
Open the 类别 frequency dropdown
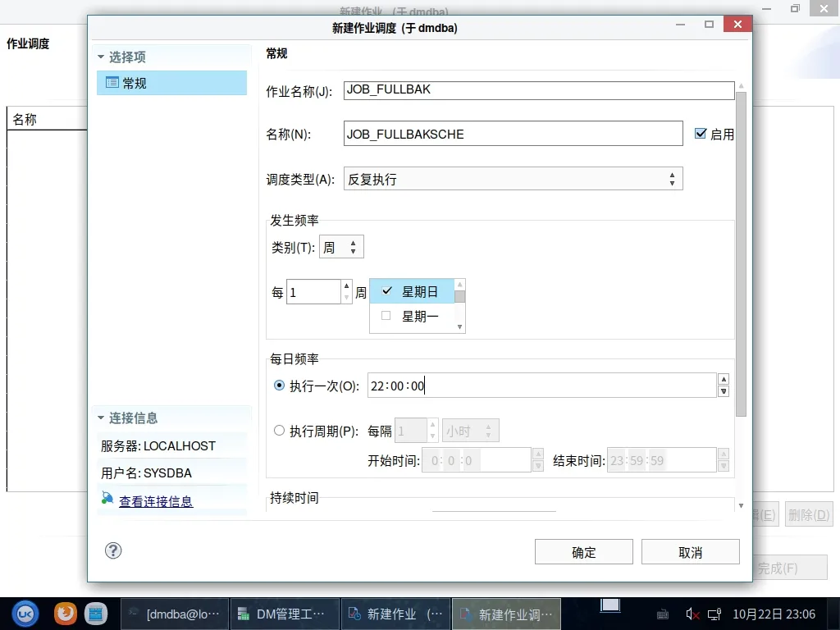click(x=341, y=247)
